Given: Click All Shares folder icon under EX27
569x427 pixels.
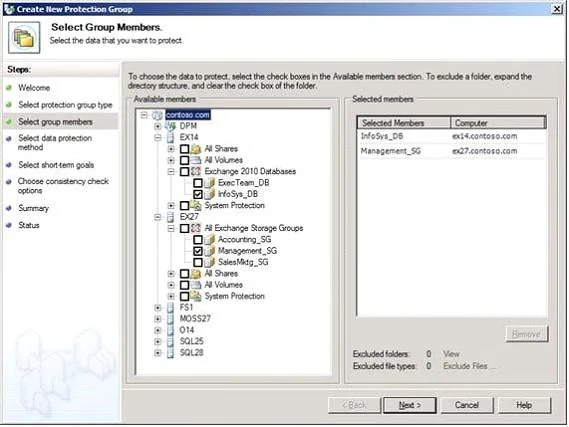Looking at the screenshot, I should click(x=196, y=274).
